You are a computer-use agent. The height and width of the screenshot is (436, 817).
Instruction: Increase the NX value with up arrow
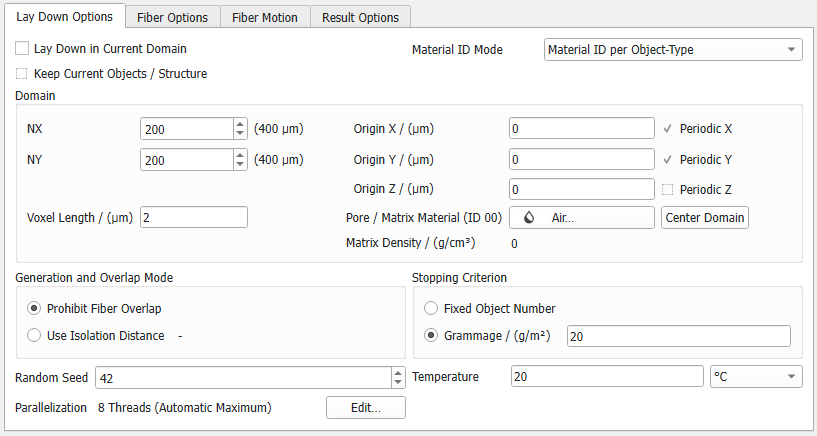click(240, 124)
